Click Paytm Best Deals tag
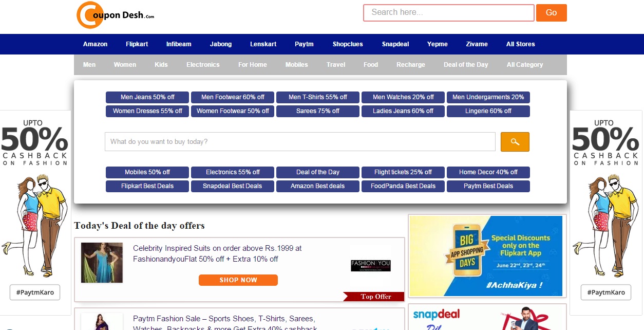The width and height of the screenshot is (644, 330). 488,186
